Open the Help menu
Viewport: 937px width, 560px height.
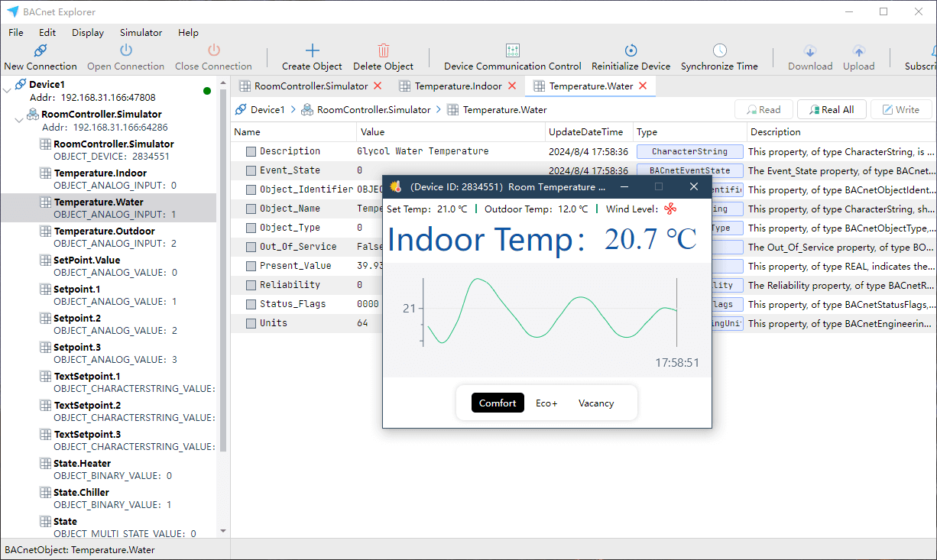(188, 33)
